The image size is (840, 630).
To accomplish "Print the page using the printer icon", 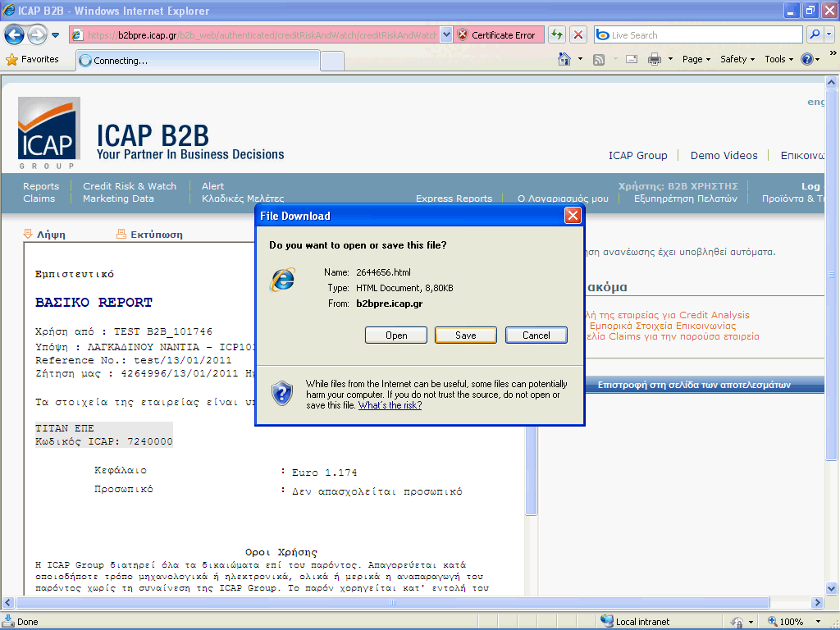I will coord(654,59).
